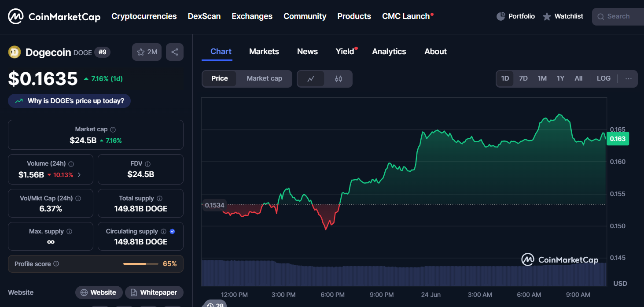This screenshot has height=307, width=644.
Task: Click the $0.1635 price text
Action: (x=43, y=79)
